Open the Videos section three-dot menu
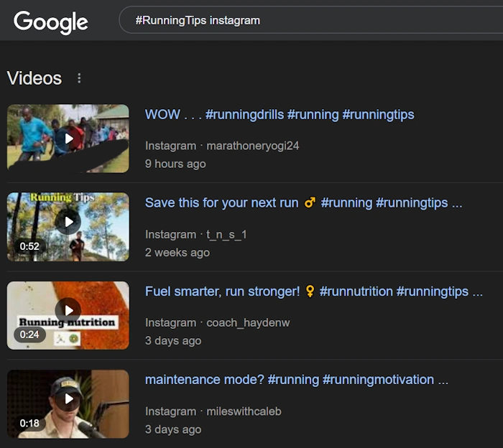The image size is (503, 448). (79, 78)
